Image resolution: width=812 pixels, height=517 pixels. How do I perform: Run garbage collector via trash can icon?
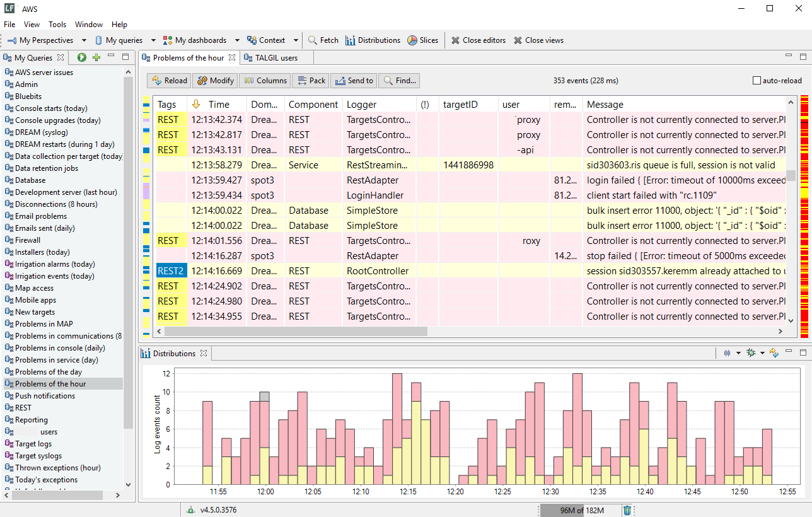pos(627,510)
